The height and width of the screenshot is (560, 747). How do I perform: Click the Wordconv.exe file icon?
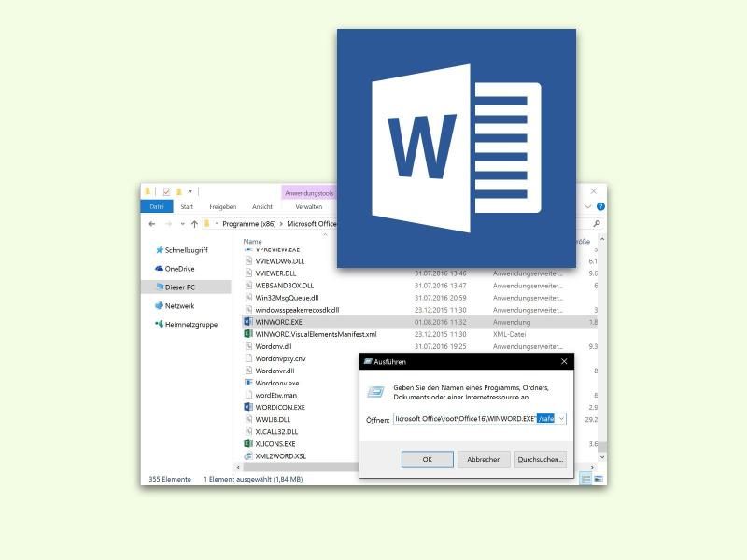pos(248,383)
